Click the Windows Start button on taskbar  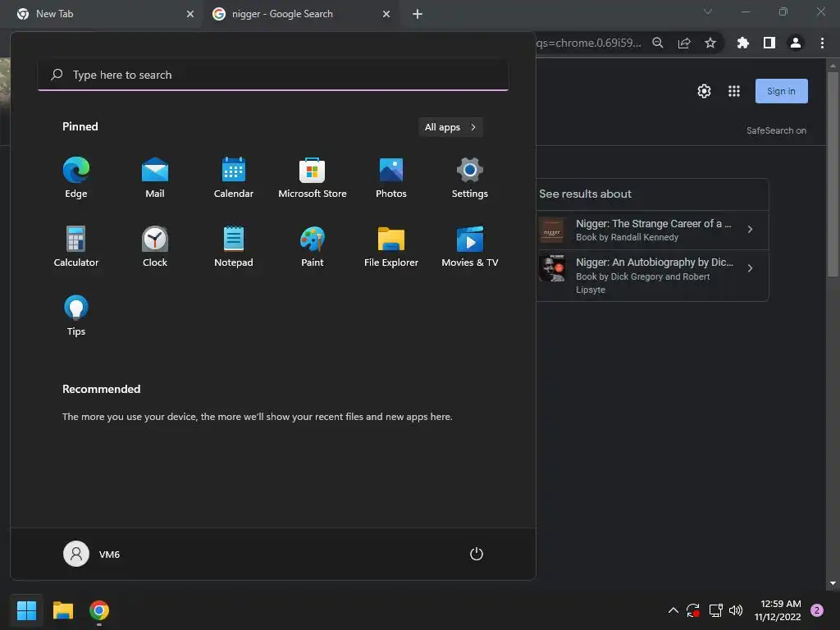[26, 610]
